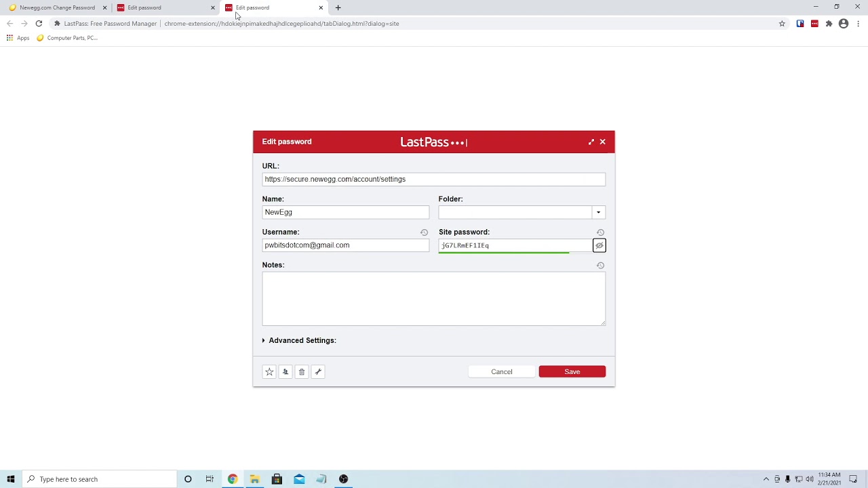
Task: Open the clock and date in the taskbar
Action: pos(829,479)
